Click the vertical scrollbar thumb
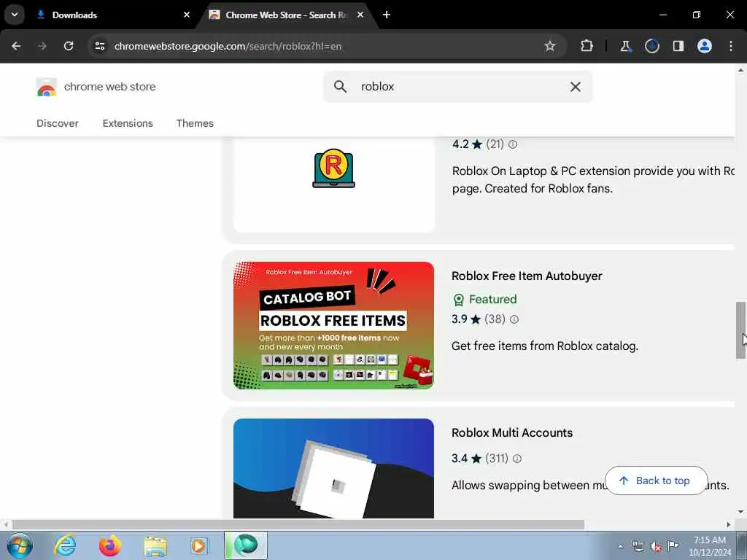The image size is (747, 560). pos(740,330)
